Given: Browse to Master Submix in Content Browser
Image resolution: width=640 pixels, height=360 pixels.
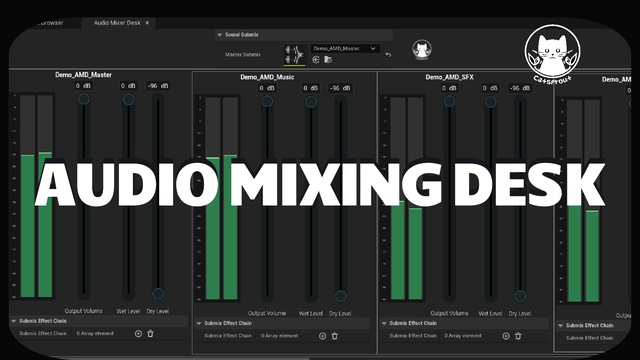Looking at the screenshot, I should coord(328,60).
